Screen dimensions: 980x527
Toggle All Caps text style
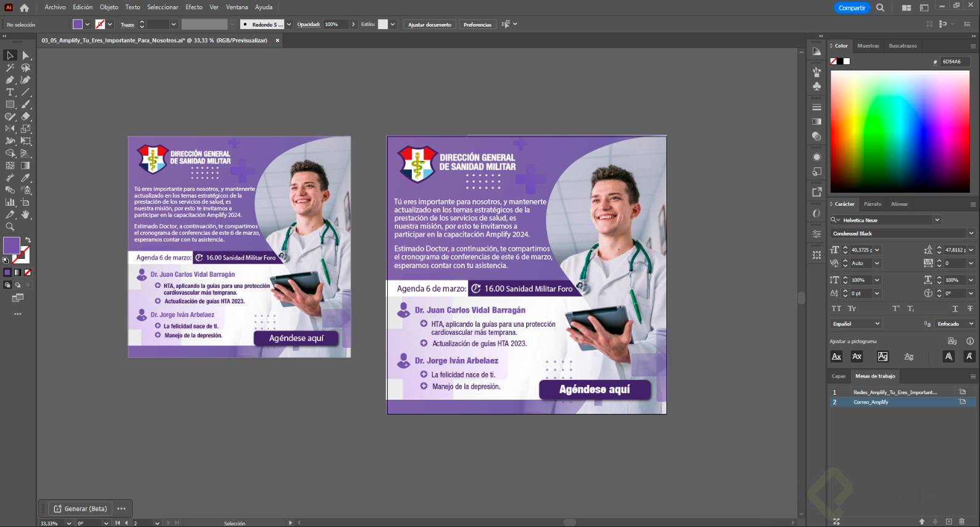836,308
